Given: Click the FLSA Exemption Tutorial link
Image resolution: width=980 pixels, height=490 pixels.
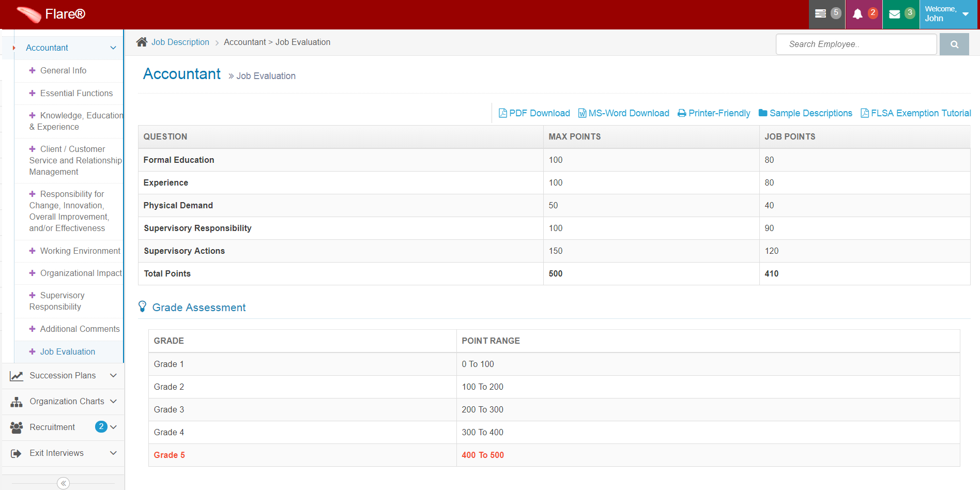Looking at the screenshot, I should pyautogui.click(x=921, y=113).
